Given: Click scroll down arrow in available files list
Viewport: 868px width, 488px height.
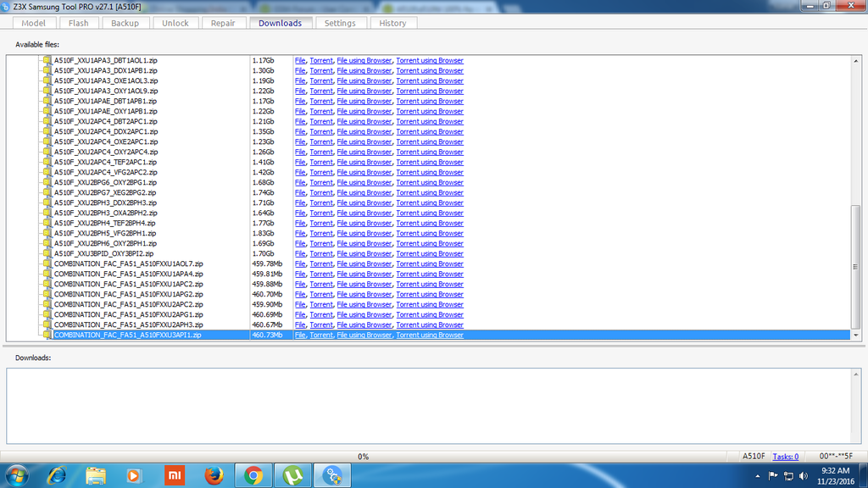Looking at the screenshot, I should [856, 335].
